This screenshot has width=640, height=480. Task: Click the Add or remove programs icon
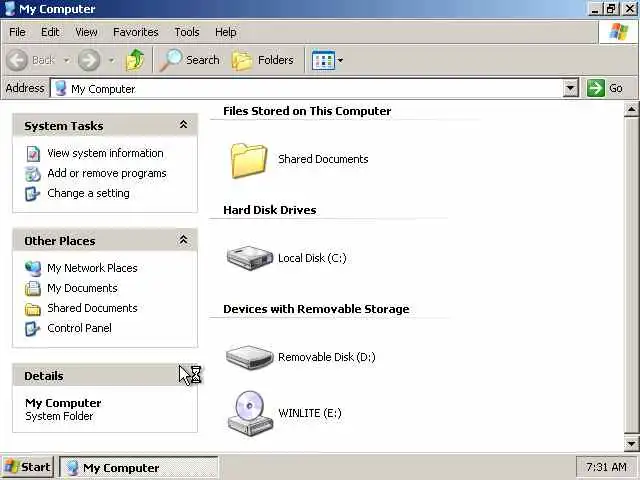point(33,174)
